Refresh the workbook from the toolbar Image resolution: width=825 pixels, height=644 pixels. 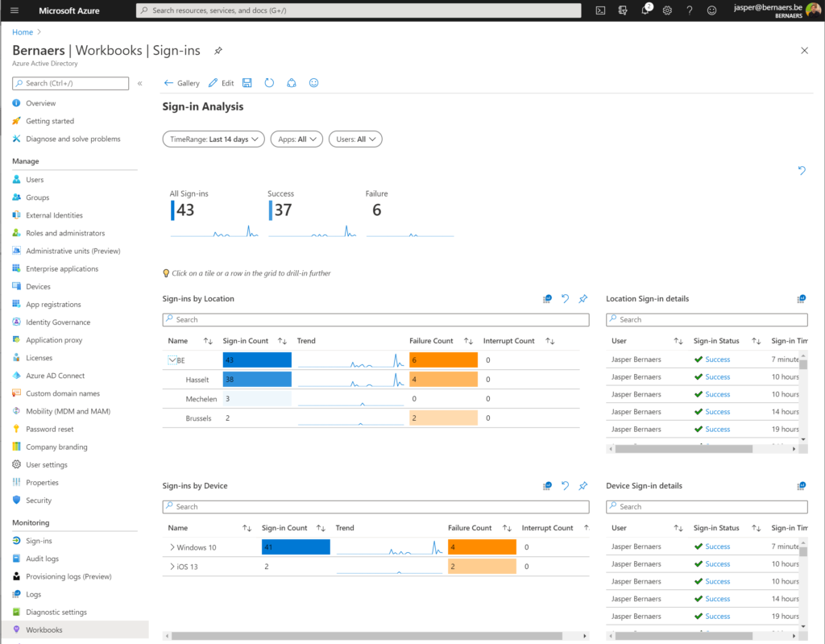[x=269, y=83]
